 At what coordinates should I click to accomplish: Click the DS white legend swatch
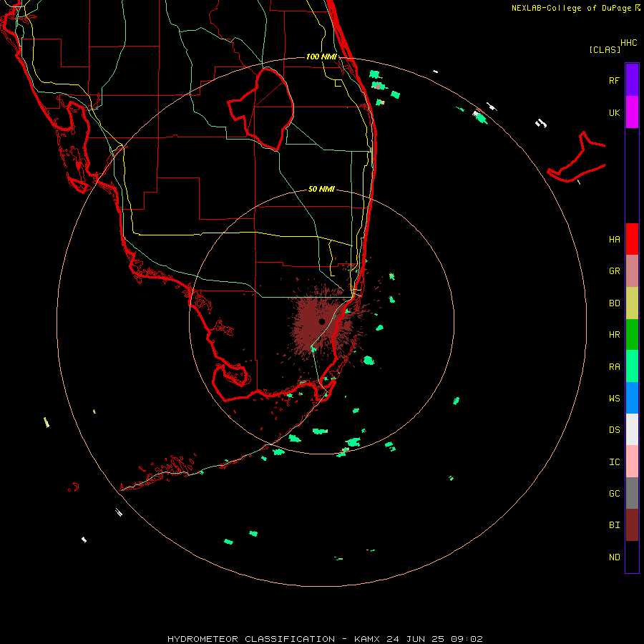[632, 429]
